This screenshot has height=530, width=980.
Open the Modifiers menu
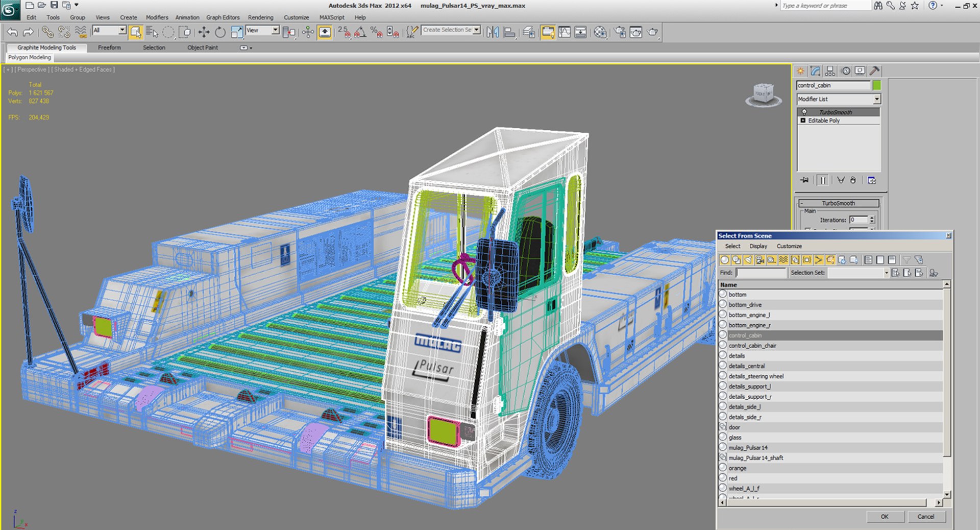click(157, 17)
